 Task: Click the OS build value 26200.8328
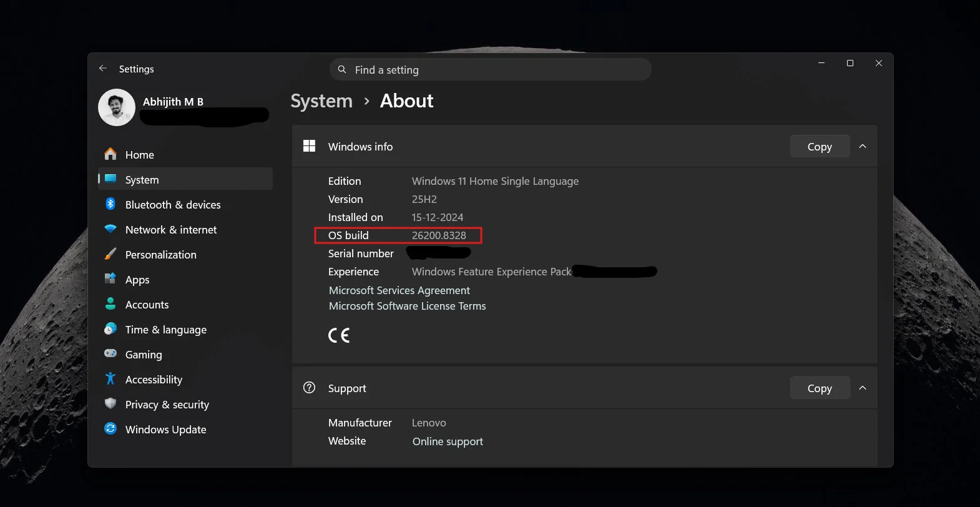pos(439,235)
